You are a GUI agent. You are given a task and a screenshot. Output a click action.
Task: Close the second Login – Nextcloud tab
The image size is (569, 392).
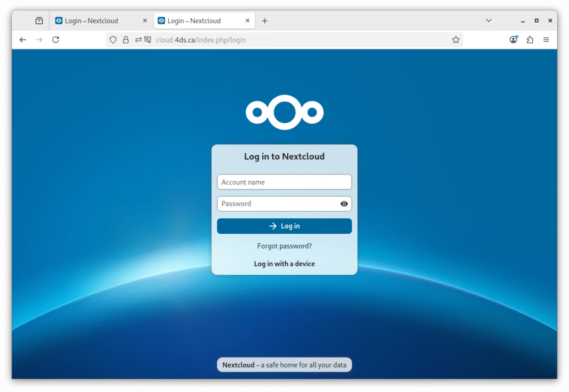tap(247, 21)
